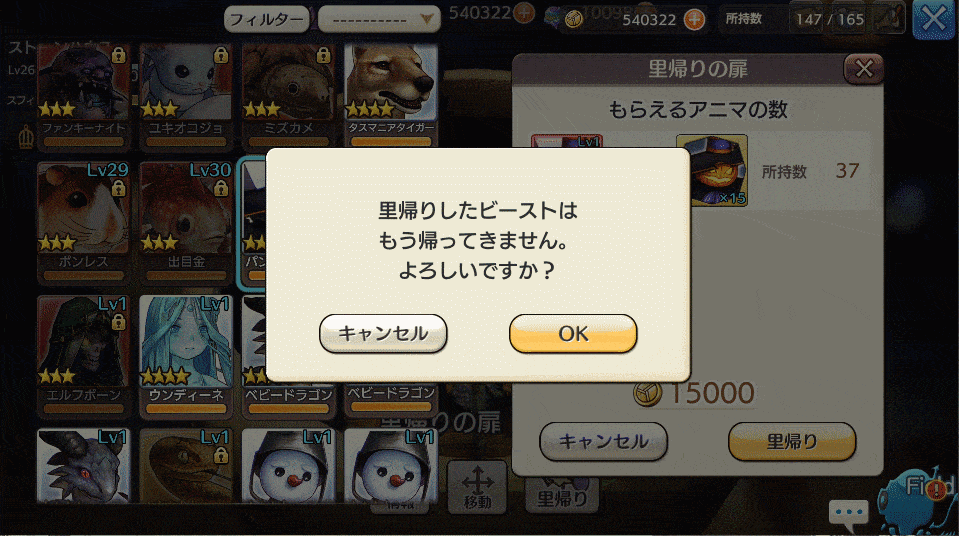
Task: Select the ウンディーネ beast card
Action: point(186,355)
